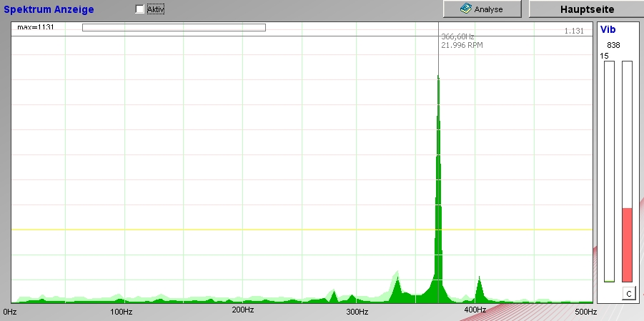
Task: Click the yellow threshold line in the chart
Action: tap(214, 229)
